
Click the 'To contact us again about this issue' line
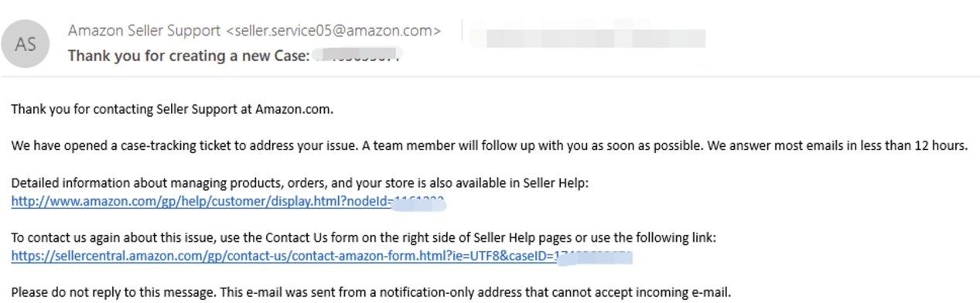pyautogui.click(x=364, y=237)
